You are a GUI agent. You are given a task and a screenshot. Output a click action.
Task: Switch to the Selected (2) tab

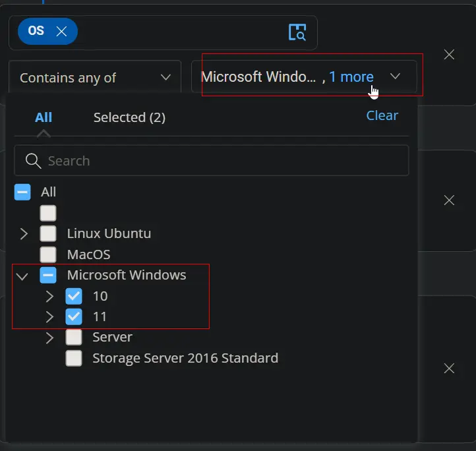click(129, 117)
